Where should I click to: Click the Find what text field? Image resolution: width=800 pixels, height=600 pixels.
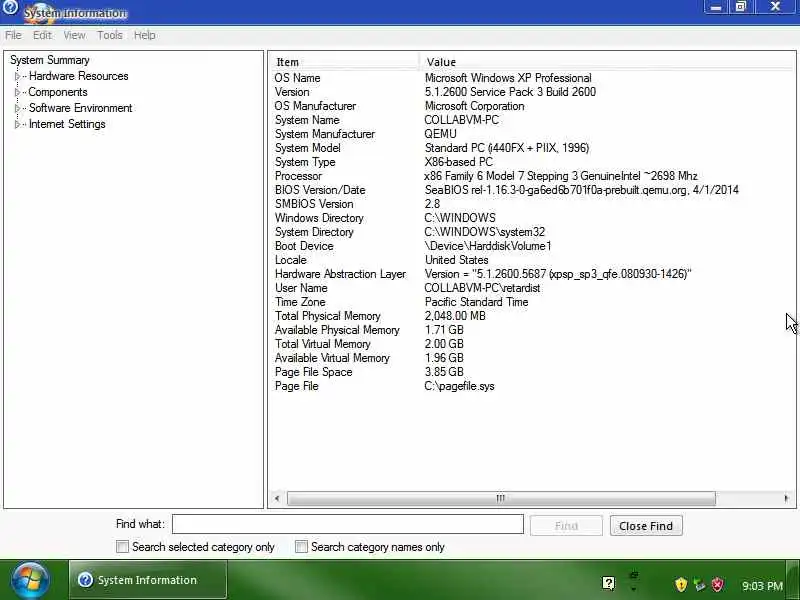[348, 524]
